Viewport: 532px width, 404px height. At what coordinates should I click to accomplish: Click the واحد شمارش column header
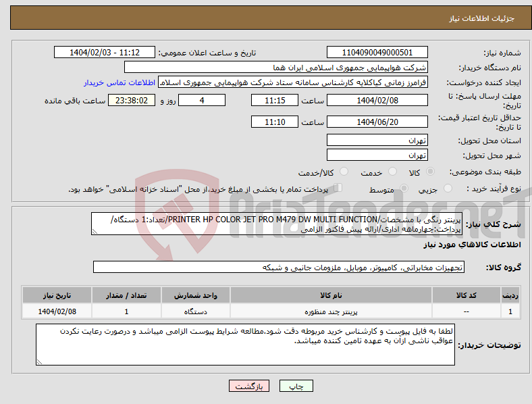195,295
